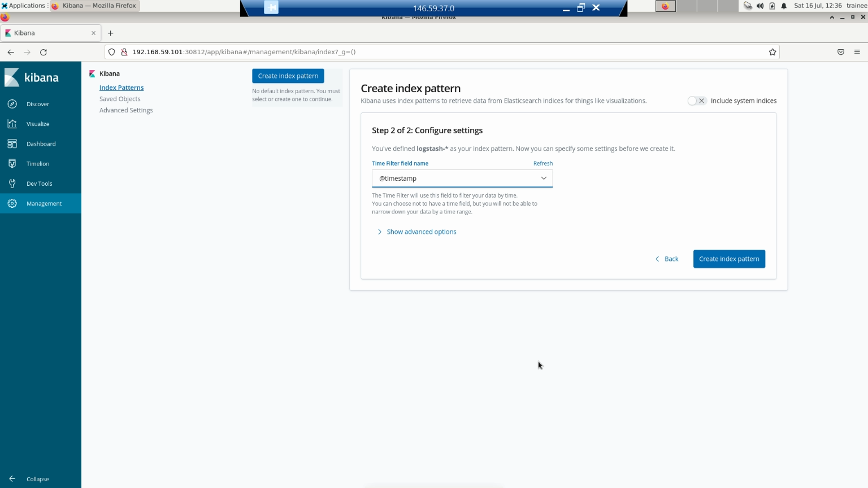
Task: Open Saved Objects in management menu
Action: (120, 99)
